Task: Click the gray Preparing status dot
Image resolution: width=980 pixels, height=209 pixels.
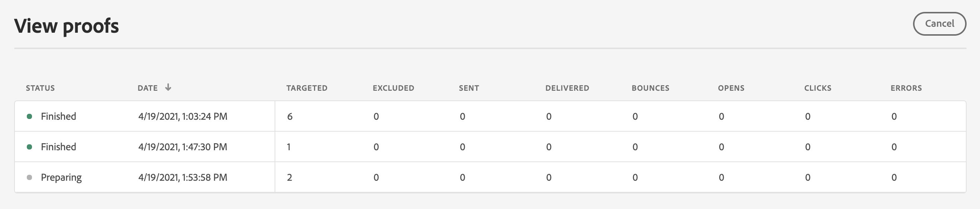Action: 29,177
